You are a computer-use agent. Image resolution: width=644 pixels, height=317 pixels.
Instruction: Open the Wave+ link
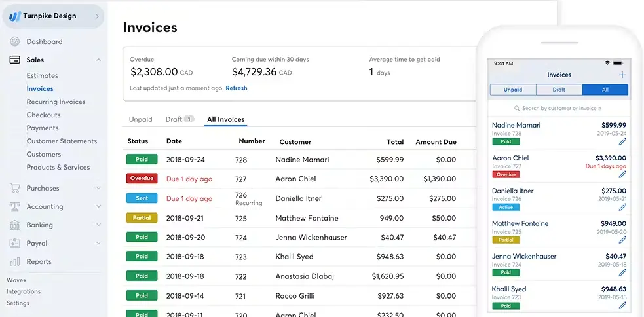tap(16, 280)
